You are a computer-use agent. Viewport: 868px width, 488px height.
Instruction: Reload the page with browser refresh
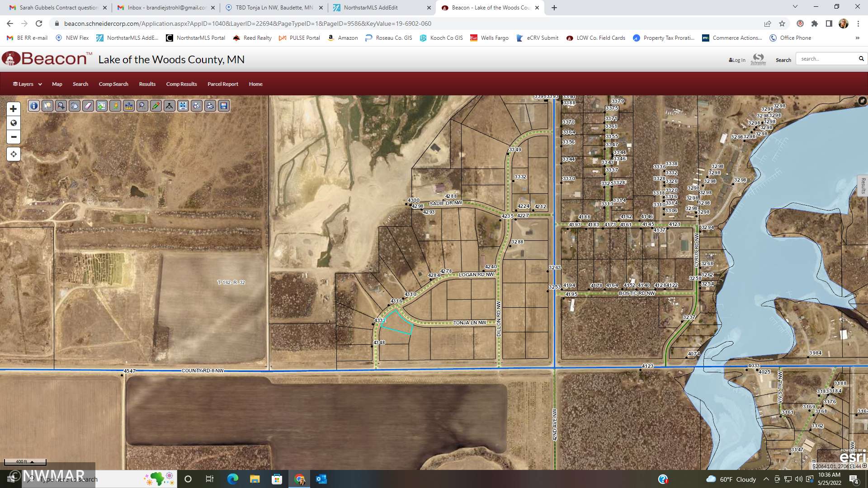click(x=39, y=23)
